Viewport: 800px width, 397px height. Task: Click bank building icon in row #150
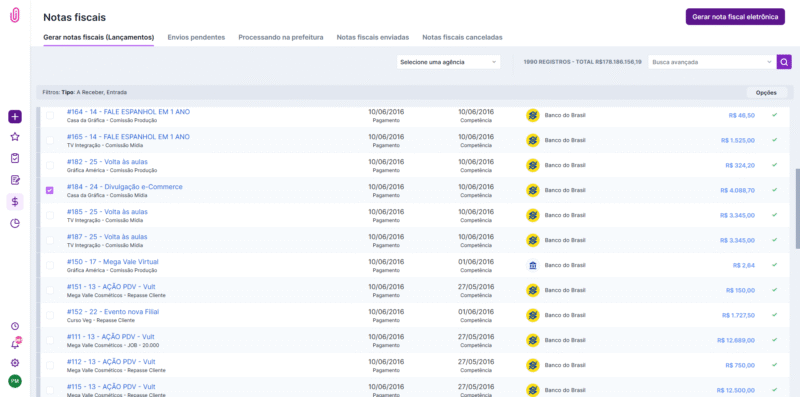533,265
